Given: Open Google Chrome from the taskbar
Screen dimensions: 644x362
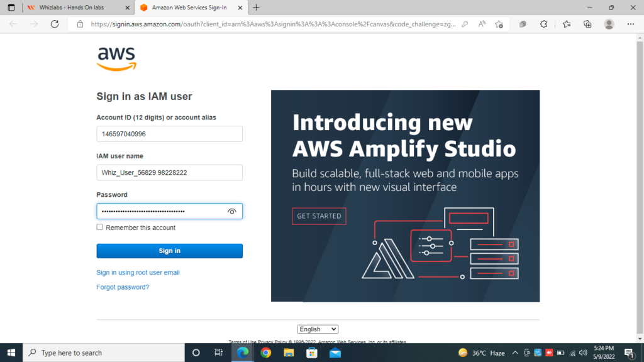Looking at the screenshot, I should click(x=265, y=353).
